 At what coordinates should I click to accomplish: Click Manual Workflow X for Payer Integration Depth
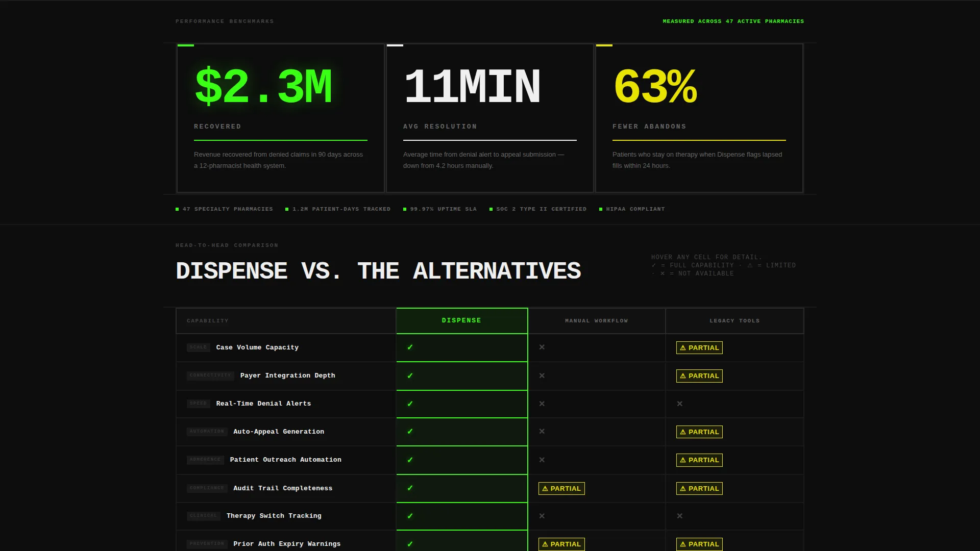tap(542, 375)
